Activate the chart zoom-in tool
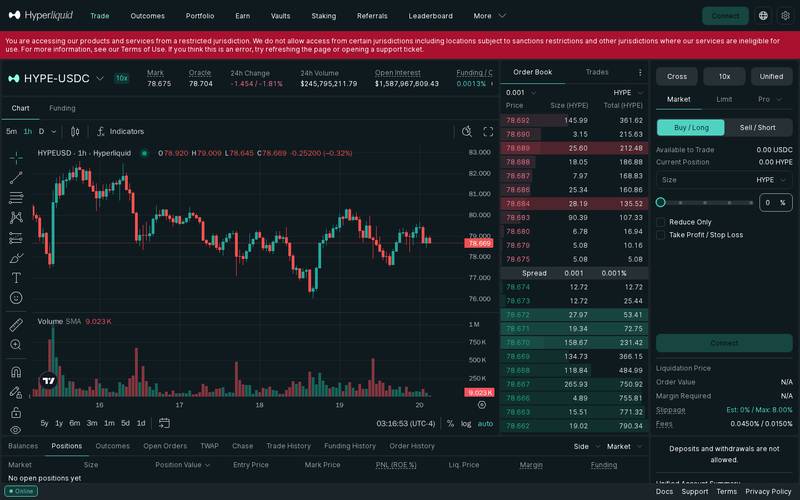Screen dimensions: 800x500 point(16,344)
